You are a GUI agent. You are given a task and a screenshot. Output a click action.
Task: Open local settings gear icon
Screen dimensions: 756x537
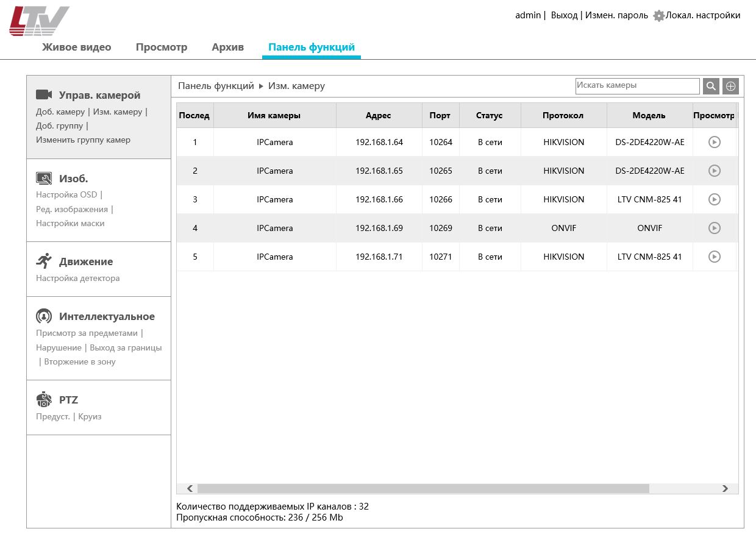pyautogui.click(x=658, y=16)
